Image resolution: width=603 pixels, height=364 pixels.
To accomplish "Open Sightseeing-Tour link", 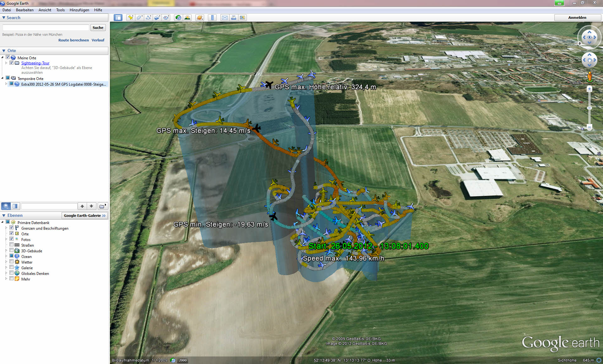I will click(35, 63).
